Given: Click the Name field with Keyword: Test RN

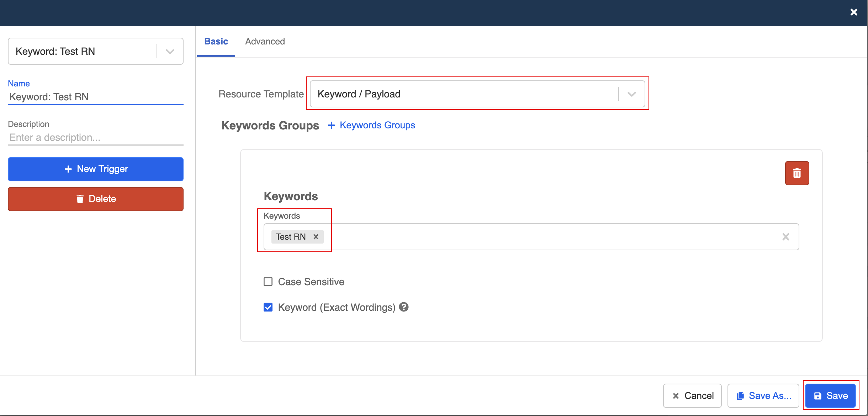Looking at the screenshot, I should pos(96,97).
